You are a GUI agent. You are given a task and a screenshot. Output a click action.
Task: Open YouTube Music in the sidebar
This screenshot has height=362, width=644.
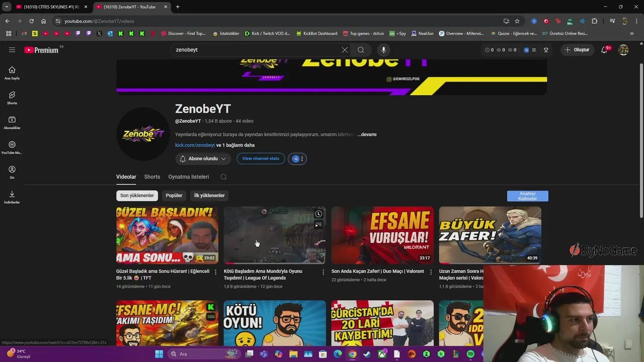(12, 147)
